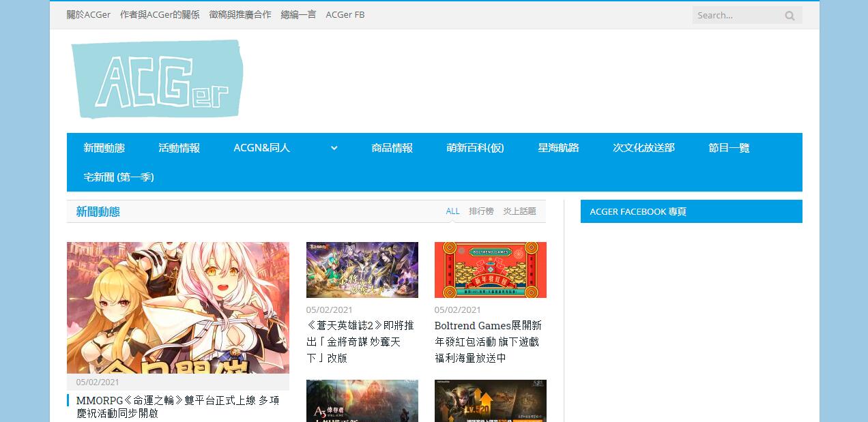868x422 pixels.
Task: Open the Boltrend Games red envelope thumbnail
Action: pos(491,270)
